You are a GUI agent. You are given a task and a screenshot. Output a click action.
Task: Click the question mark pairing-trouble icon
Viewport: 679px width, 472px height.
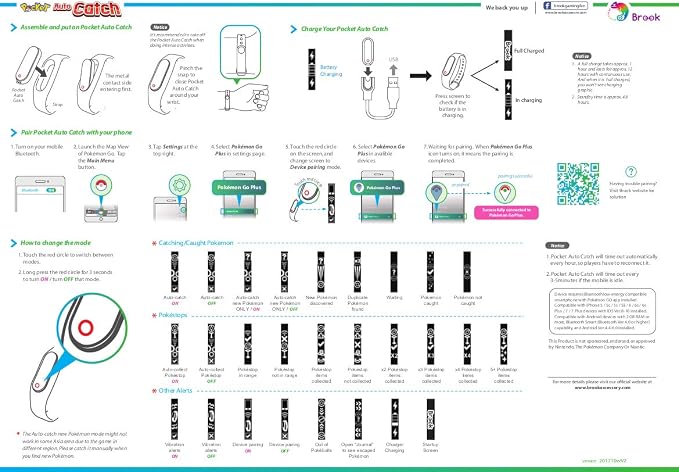tap(631, 171)
